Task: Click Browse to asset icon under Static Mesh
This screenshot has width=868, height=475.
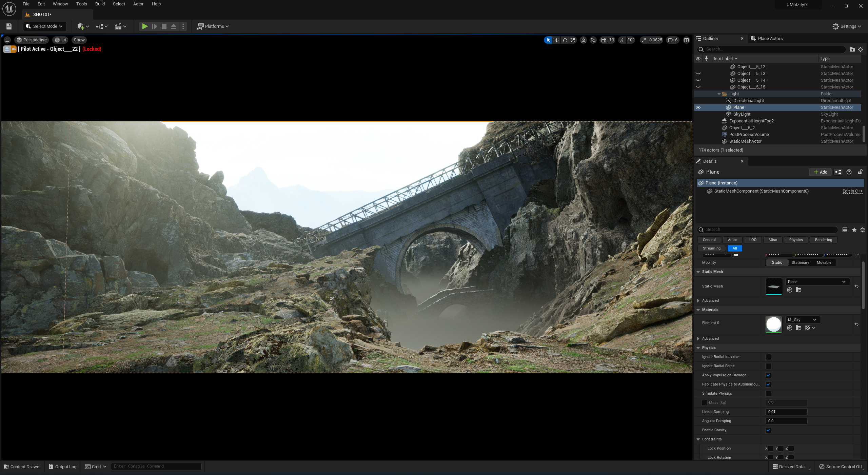Action: click(x=798, y=290)
